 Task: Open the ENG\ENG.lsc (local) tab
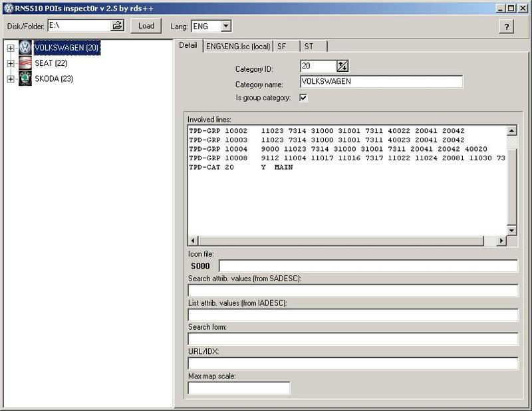tap(238, 47)
